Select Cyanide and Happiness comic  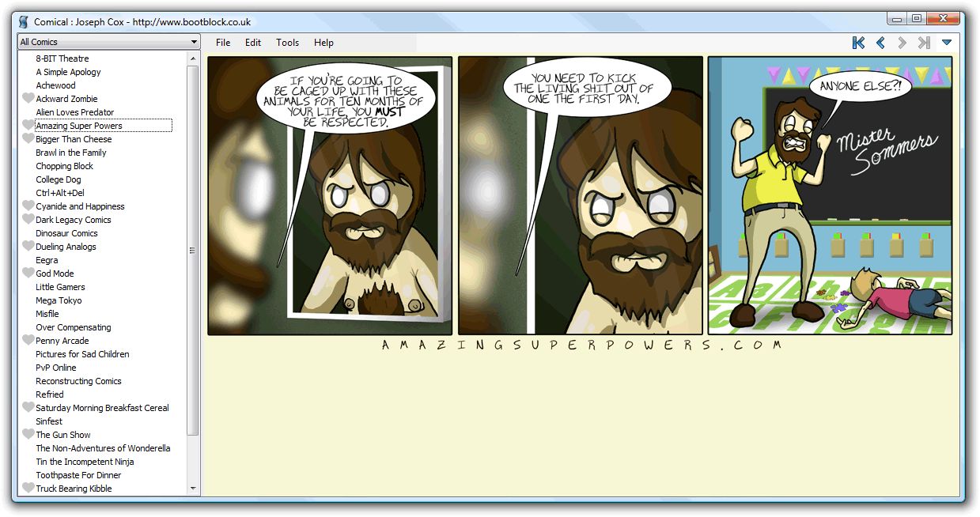point(80,206)
